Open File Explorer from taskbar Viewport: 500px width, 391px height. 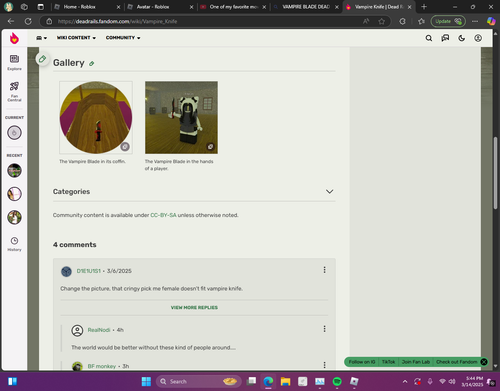click(x=285, y=381)
